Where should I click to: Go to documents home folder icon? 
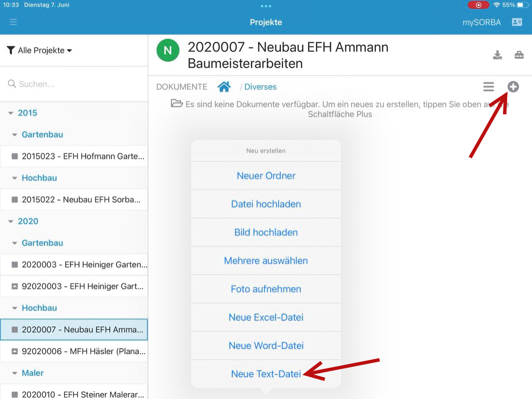pyautogui.click(x=224, y=87)
